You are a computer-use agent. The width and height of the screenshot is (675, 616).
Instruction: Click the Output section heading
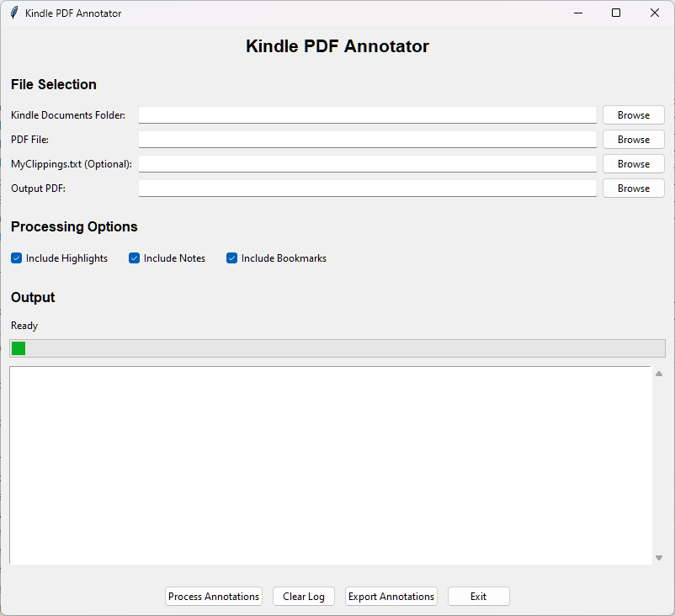pos(33,297)
